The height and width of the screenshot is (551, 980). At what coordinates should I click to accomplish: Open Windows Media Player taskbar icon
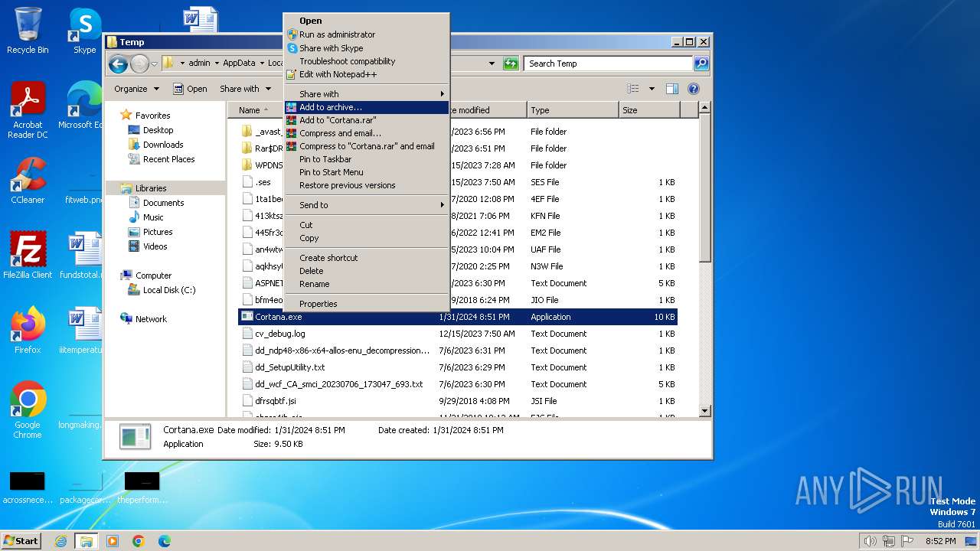pos(113,541)
